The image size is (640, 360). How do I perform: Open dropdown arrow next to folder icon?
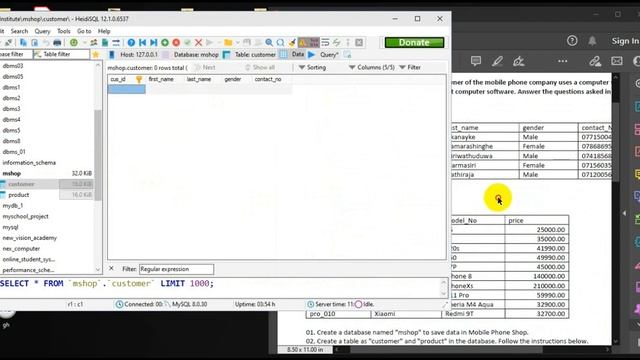click(238, 42)
